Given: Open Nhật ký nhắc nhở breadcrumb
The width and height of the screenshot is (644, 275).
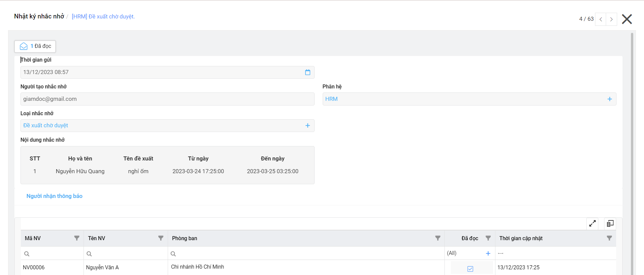Looking at the screenshot, I should [39, 16].
